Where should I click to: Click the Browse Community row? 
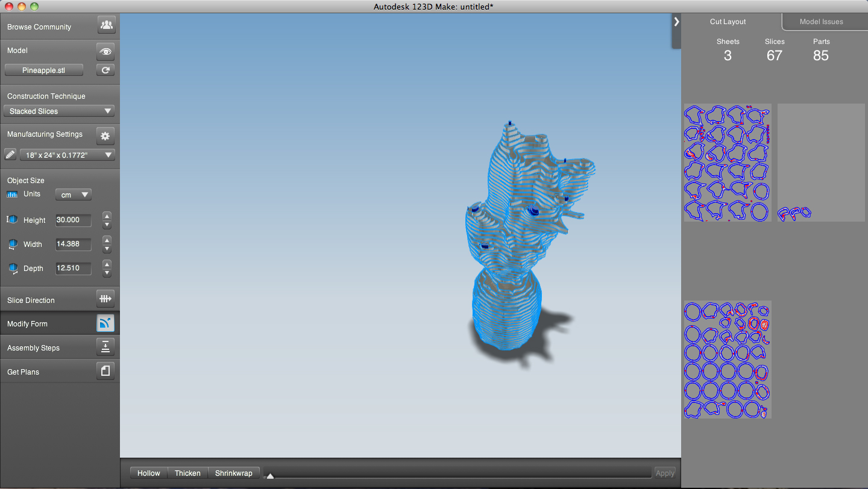(x=60, y=26)
